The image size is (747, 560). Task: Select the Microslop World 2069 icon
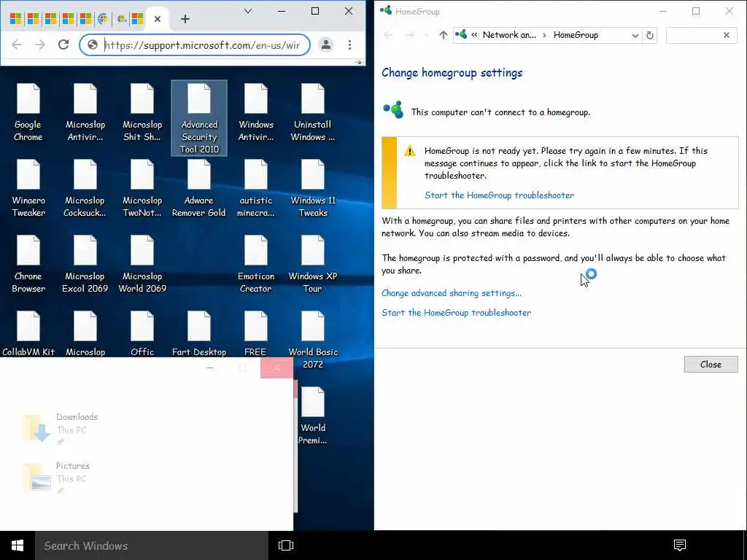pyautogui.click(x=142, y=264)
